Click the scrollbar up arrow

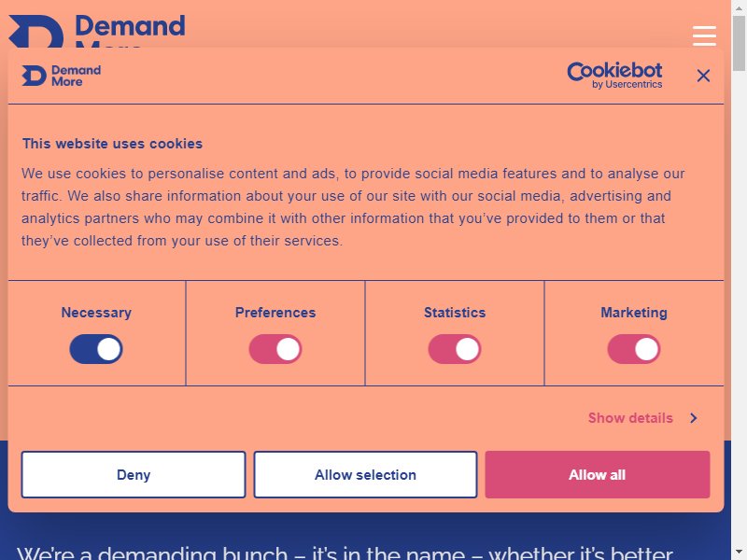(739, 7)
